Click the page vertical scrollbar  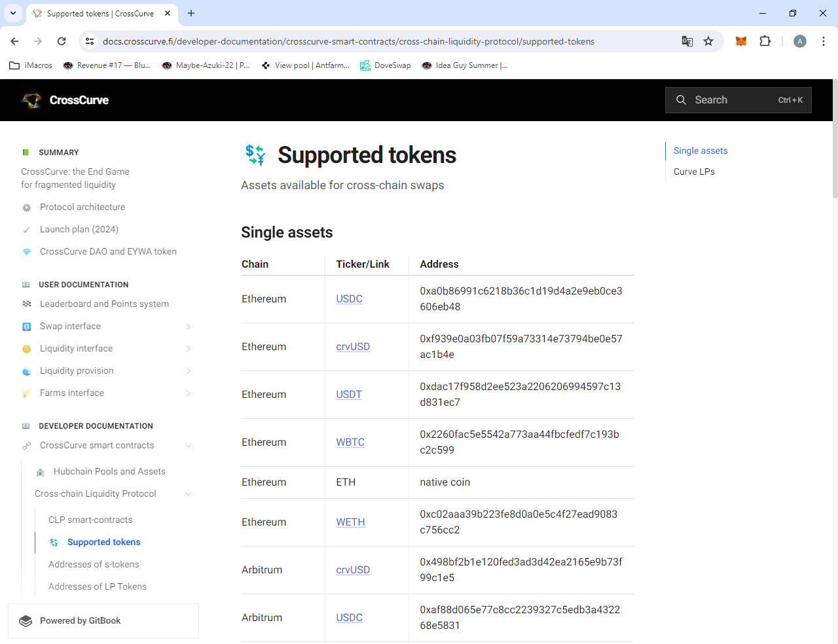(835, 139)
